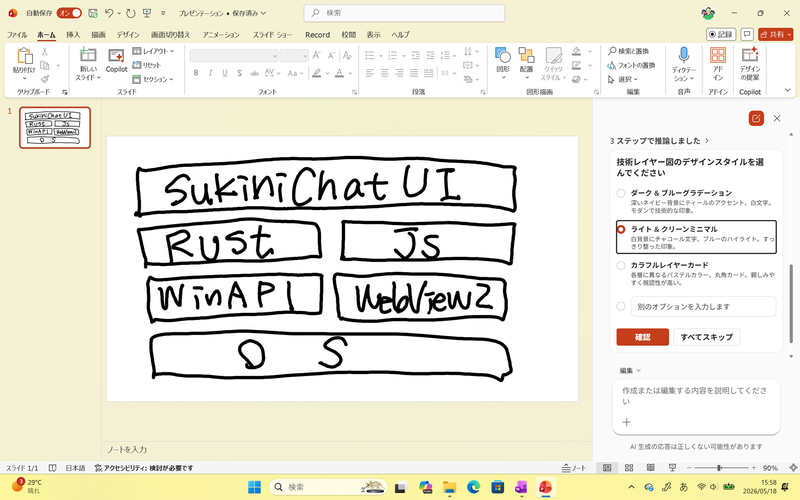Add a new slide using New Slide icon
800x500 pixels.
click(x=88, y=55)
